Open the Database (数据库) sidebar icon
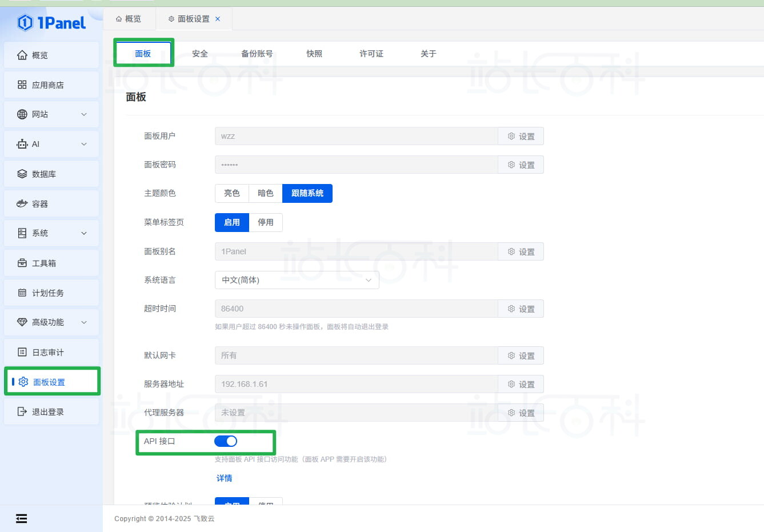This screenshot has height=532, width=764. pyautogui.click(x=22, y=174)
